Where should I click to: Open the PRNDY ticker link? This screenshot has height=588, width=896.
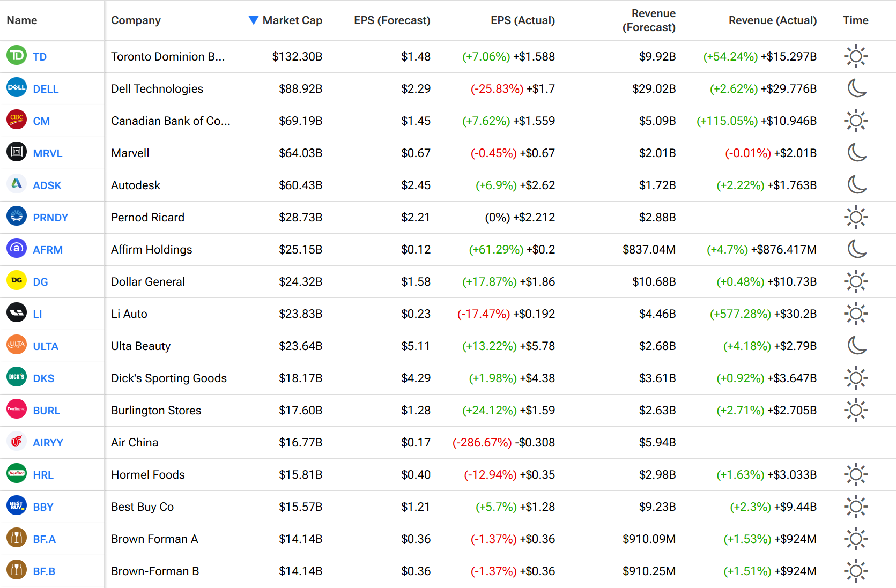(x=50, y=218)
